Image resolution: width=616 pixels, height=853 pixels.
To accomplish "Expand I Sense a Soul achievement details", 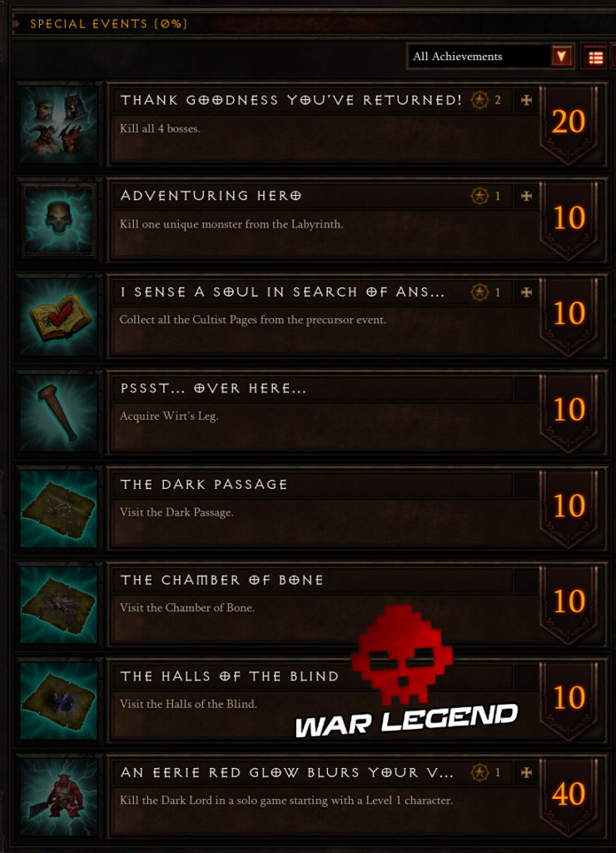I will [526, 292].
